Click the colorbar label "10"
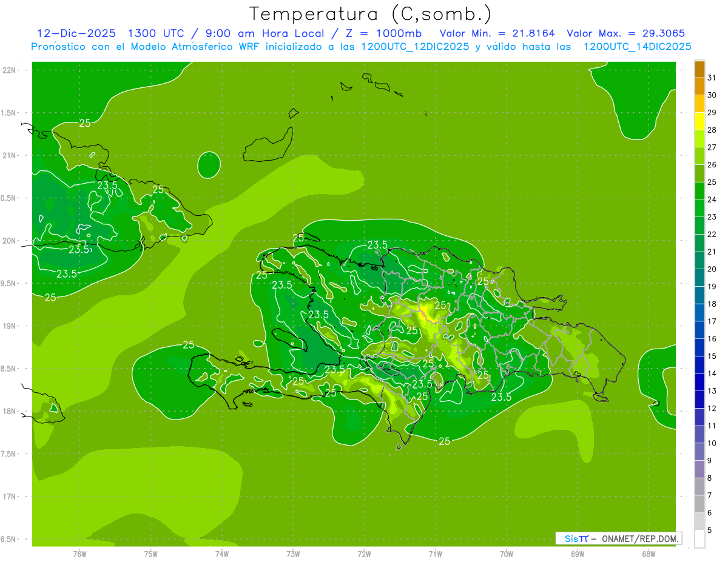Image resolution: width=728 pixels, height=562 pixels. click(x=712, y=443)
